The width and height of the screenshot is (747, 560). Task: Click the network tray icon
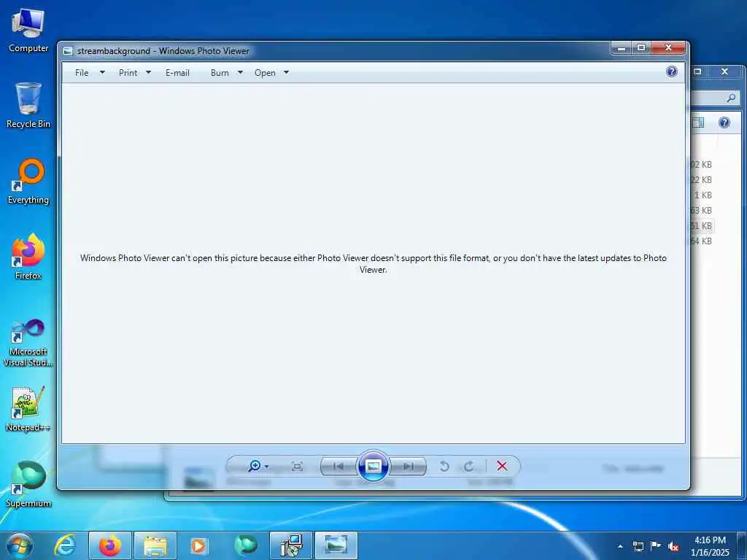[638, 546]
